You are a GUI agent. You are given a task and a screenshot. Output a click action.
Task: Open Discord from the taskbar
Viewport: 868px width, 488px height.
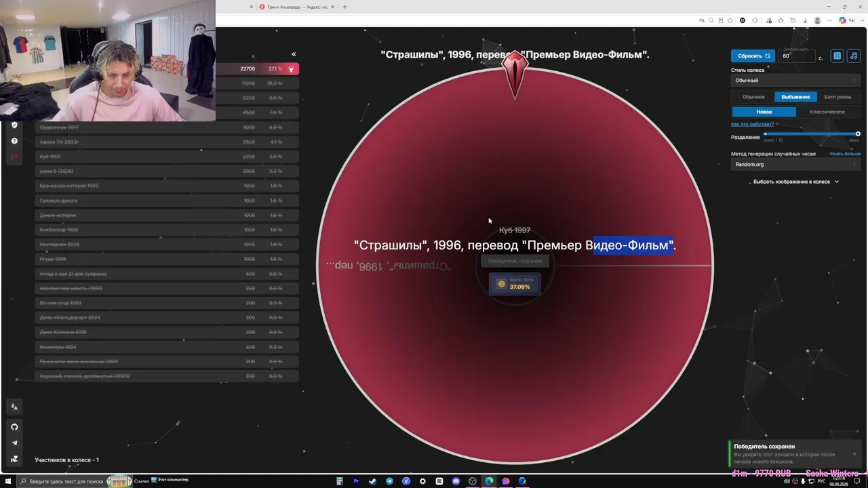point(456,481)
